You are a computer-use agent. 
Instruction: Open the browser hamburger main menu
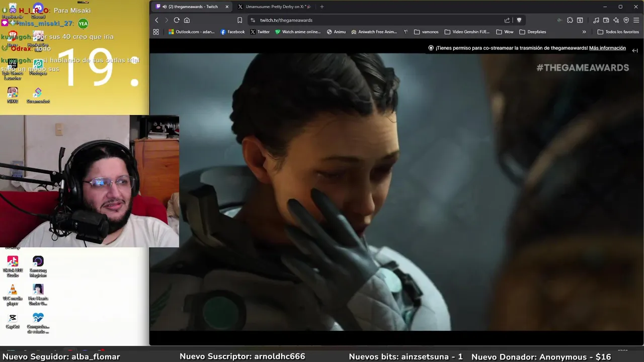[636, 20]
